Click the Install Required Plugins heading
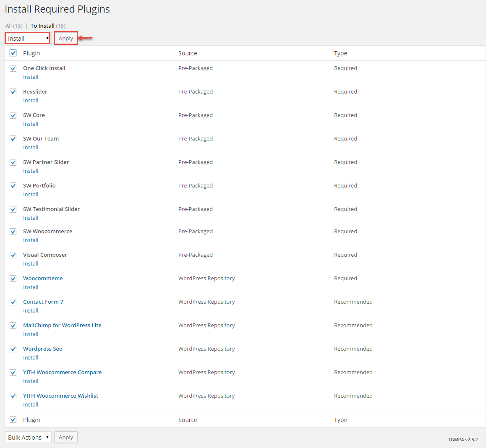This screenshot has width=486, height=448. (57, 9)
